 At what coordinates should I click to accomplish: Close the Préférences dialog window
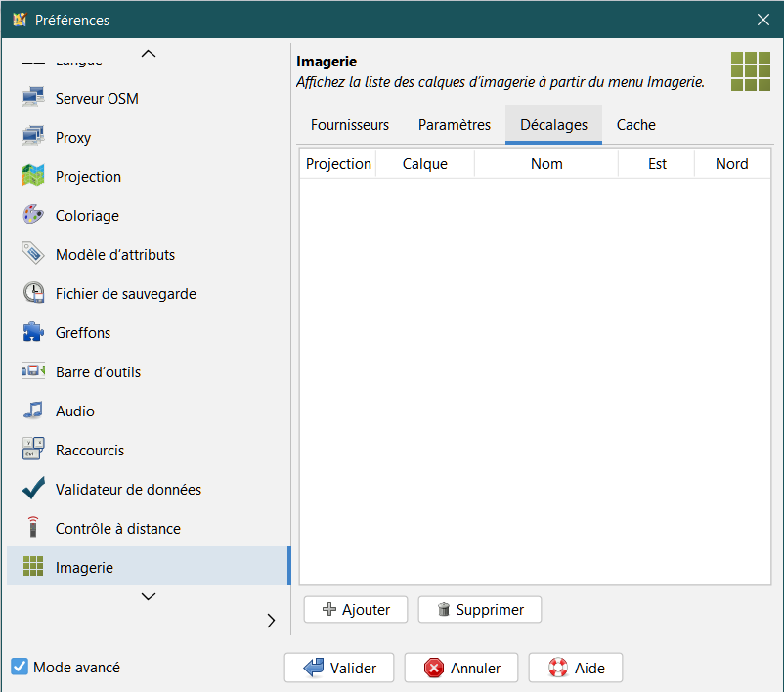(763, 20)
